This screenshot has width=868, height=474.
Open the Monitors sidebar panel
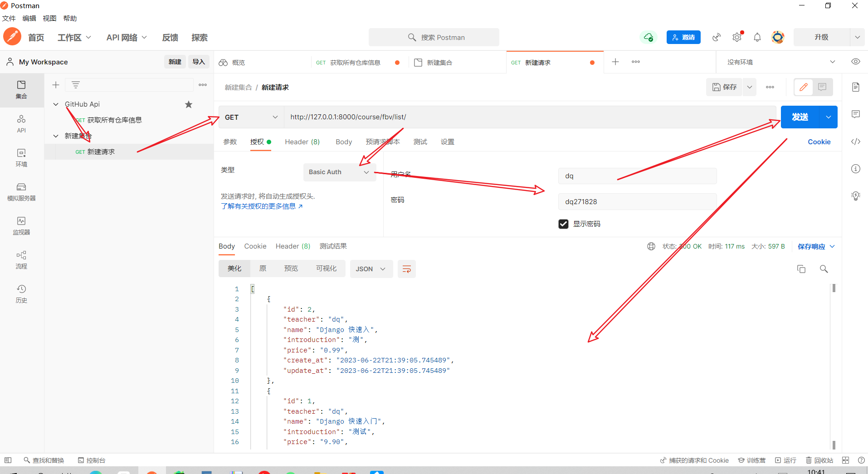point(21,226)
